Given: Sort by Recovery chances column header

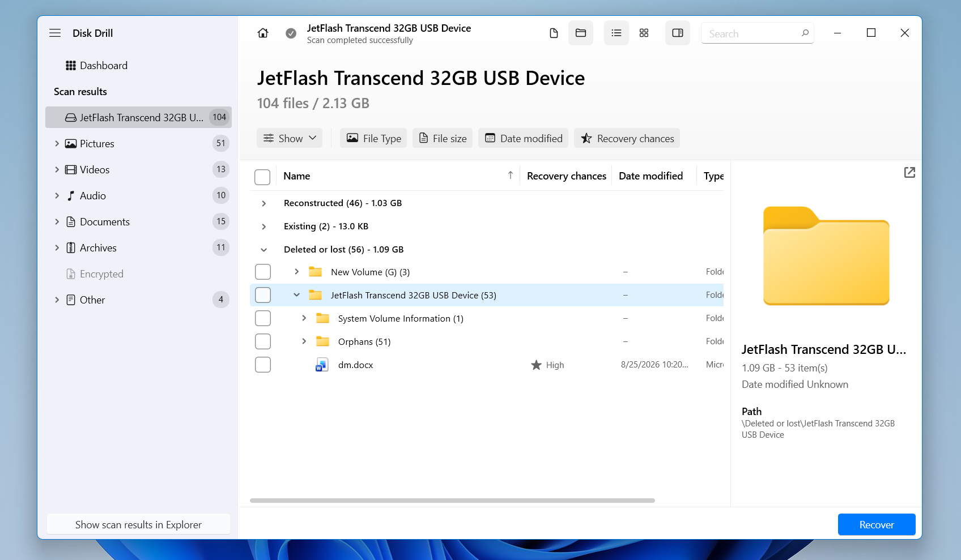Looking at the screenshot, I should 567,176.
